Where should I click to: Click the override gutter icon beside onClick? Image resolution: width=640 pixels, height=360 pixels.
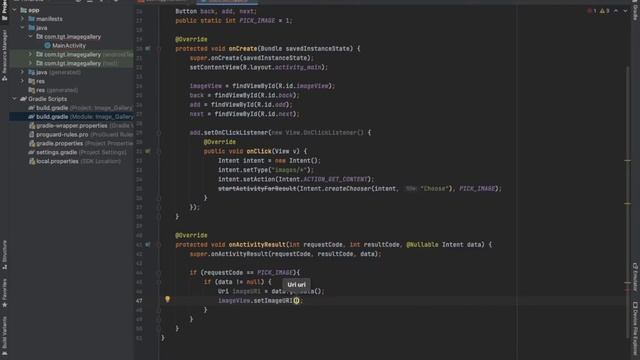pos(148,151)
